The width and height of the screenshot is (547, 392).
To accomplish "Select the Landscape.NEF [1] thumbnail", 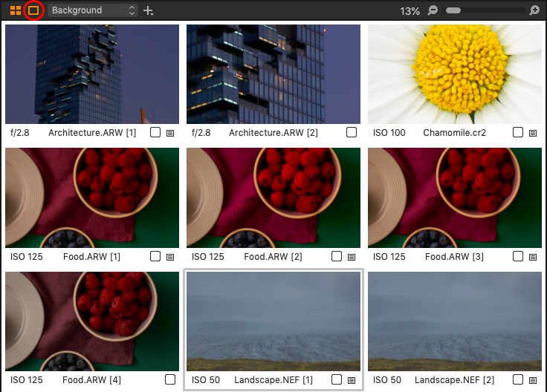I will coord(273,321).
